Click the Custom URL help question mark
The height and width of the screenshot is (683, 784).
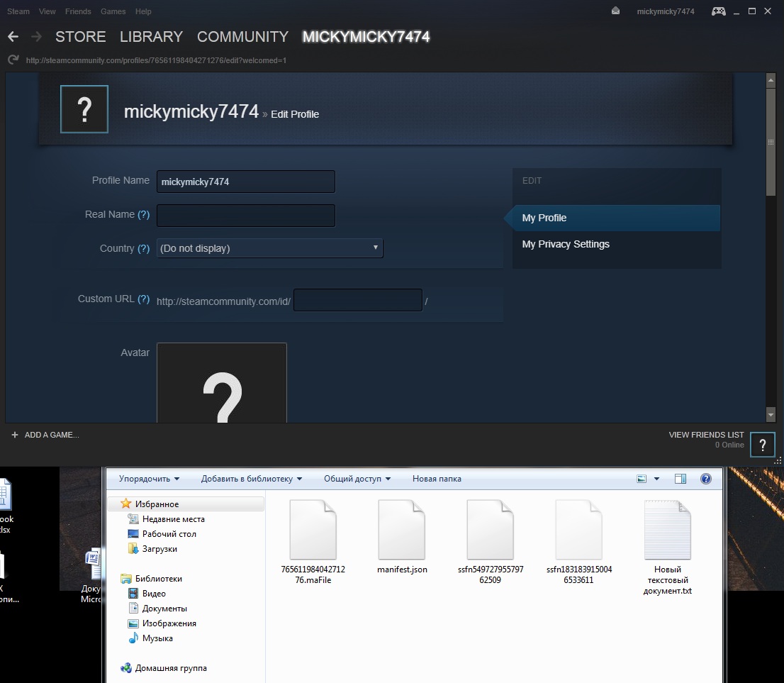click(x=143, y=299)
